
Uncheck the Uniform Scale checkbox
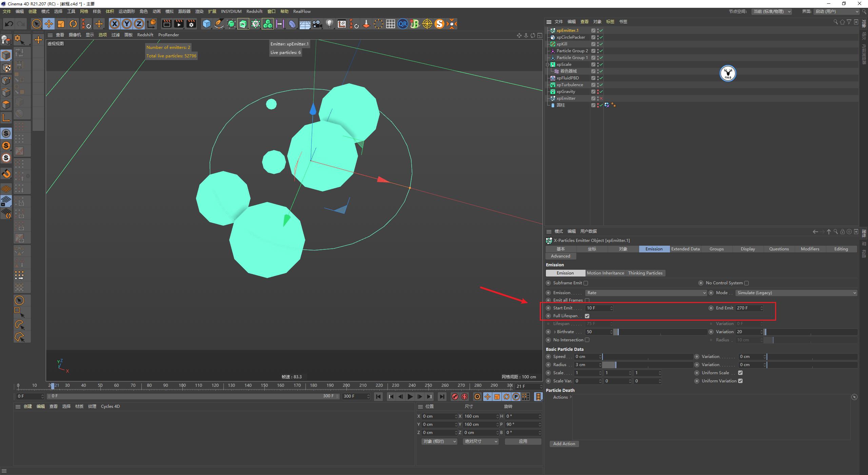741,373
